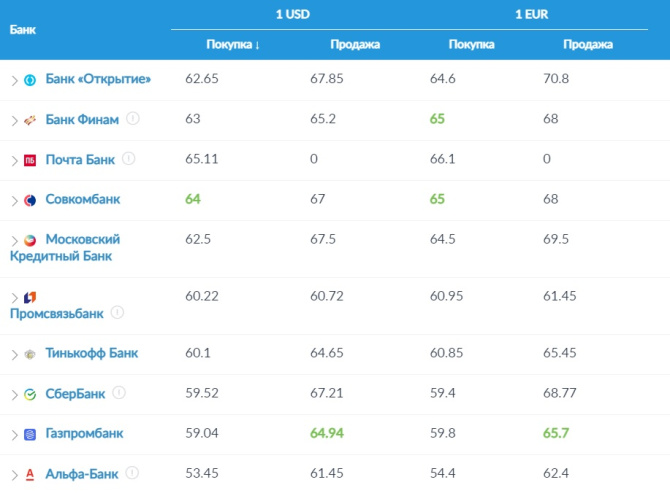This screenshot has width=670, height=493.
Task: Sort by EUR Продажа column header
Action: (x=588, y=44)
